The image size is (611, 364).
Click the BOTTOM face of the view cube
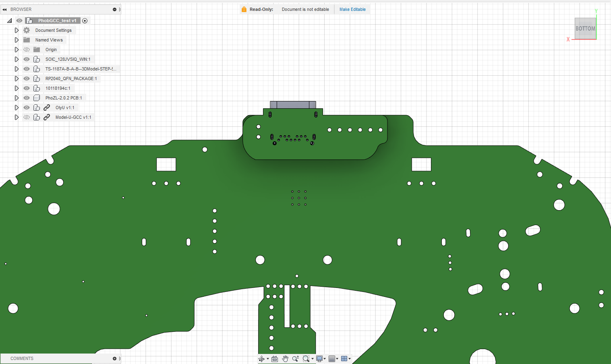pyautogui.click(x=585, y=29)
